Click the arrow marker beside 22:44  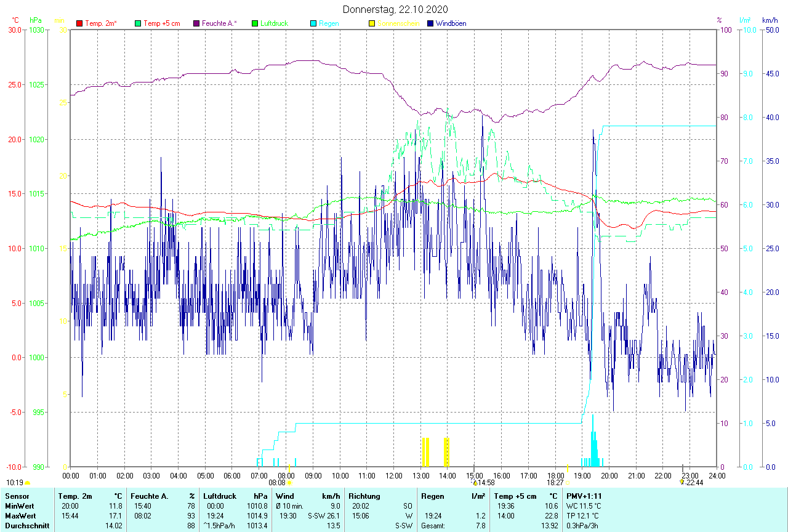click(682, 483)
